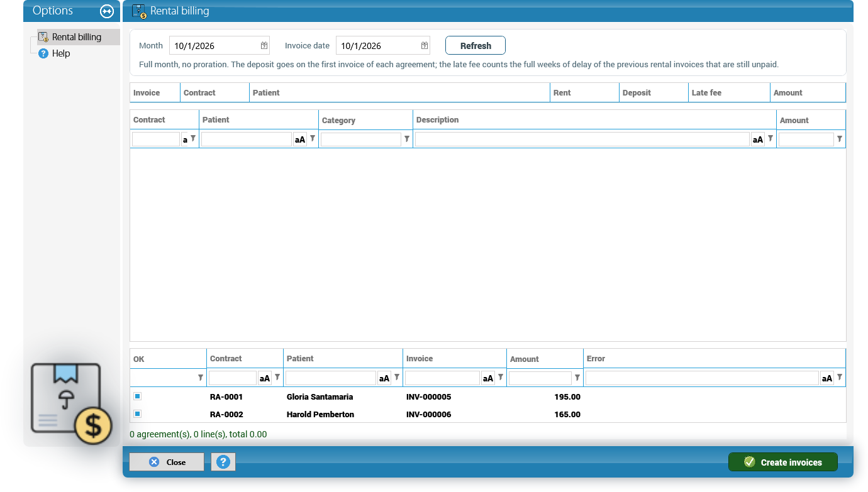Click the Category filter funnel icon
868x492 pixels.
[407, 139]
